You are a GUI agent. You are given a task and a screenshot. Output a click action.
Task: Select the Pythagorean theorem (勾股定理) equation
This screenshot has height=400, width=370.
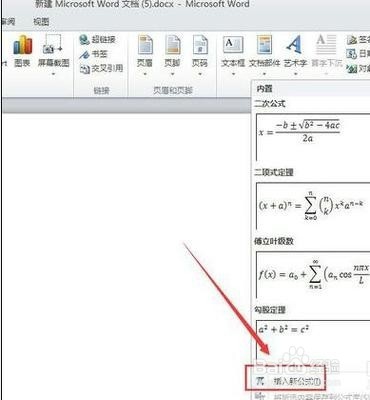pos(313,340)
